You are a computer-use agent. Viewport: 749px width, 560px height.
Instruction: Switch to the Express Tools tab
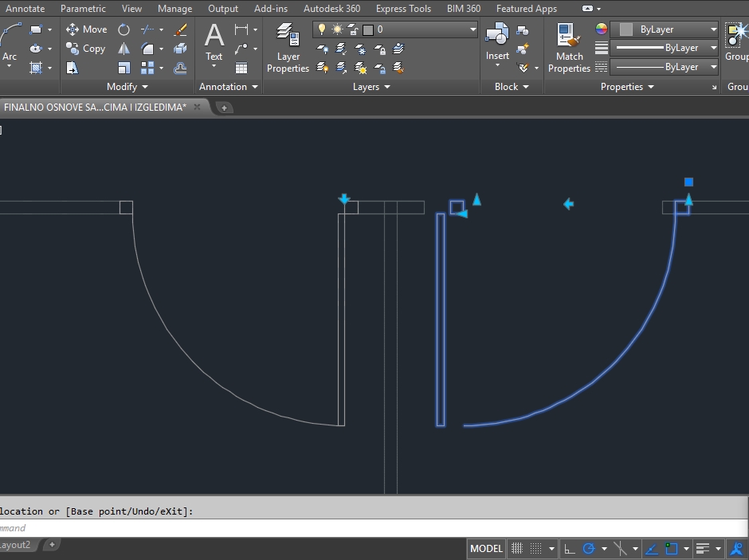tap(403, 9)
